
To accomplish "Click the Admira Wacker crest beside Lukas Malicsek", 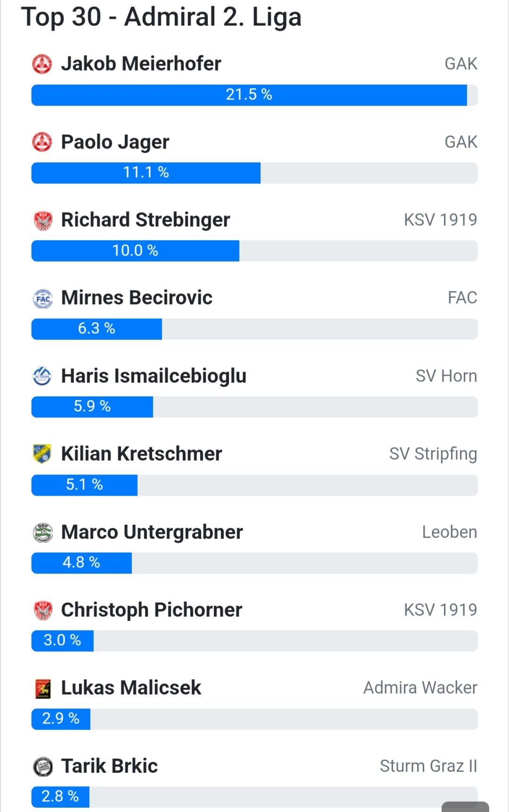I will pyautogui.click(x=43, y=688).
